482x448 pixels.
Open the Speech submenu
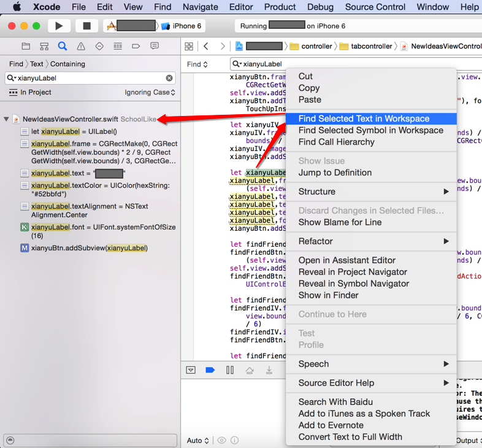pyautogui.click(x=371, y=364)
